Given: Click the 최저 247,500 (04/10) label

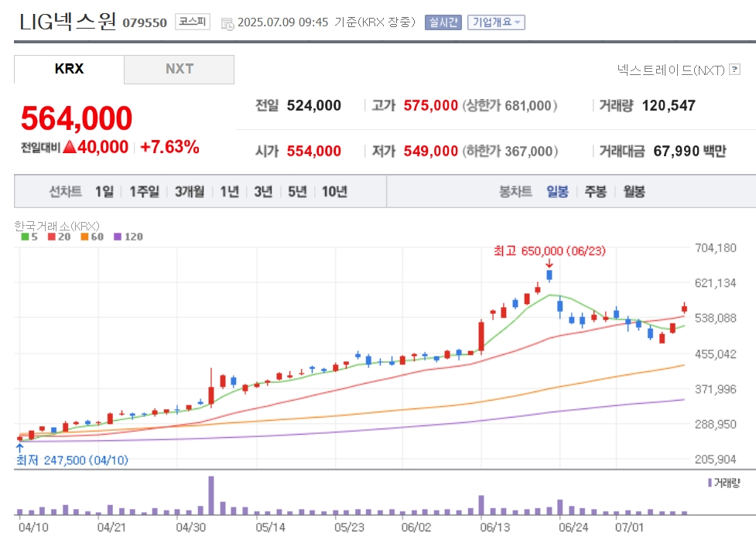Looking at the screenshot, I should [72, 460].
